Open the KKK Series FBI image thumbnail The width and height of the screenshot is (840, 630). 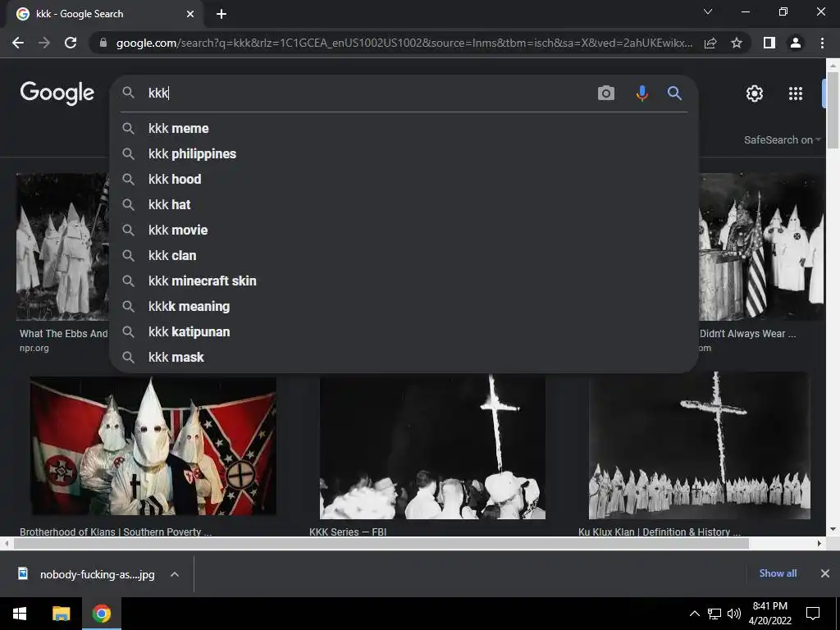pos(432,446)
